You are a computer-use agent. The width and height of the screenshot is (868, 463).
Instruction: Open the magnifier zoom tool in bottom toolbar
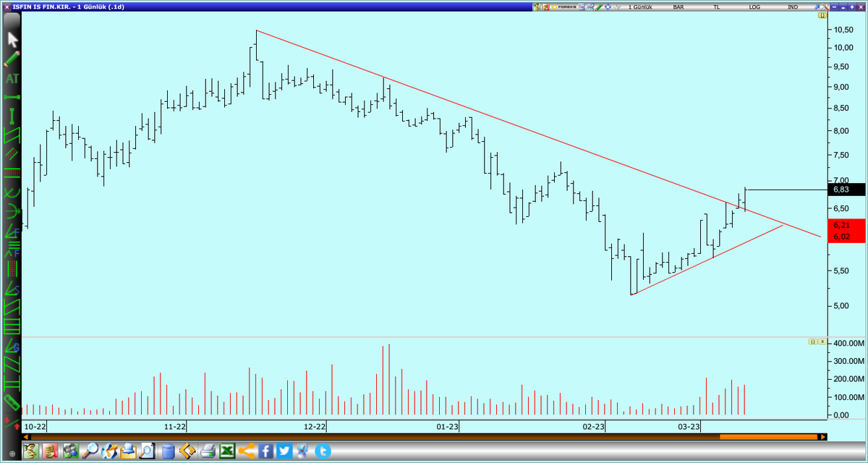click(x=90, y=452)
